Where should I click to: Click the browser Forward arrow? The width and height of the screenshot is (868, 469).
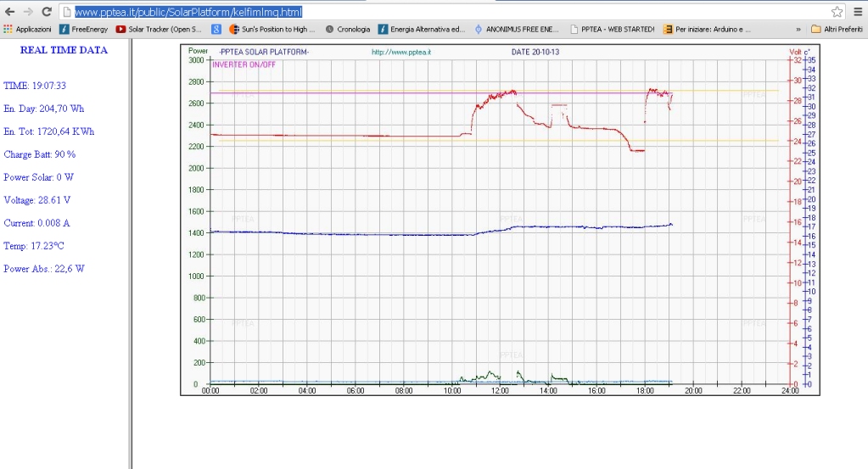[28, 12]
